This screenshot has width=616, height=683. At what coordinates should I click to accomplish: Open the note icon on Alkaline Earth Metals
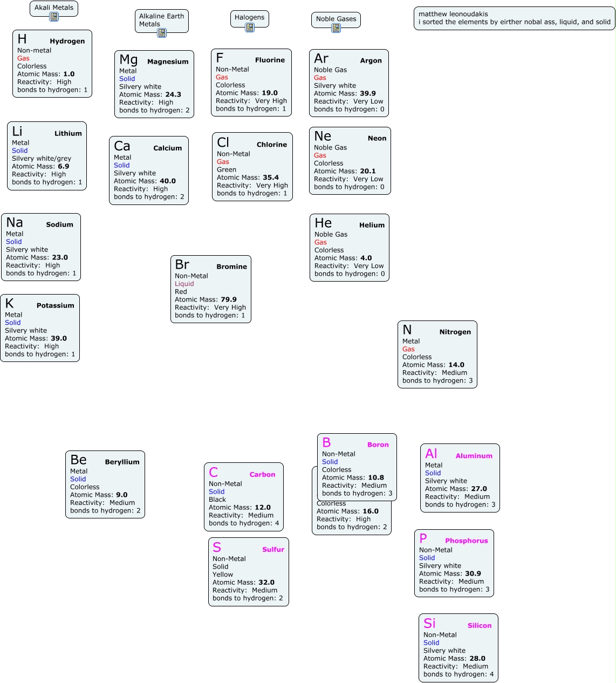(x=162, y=33)
